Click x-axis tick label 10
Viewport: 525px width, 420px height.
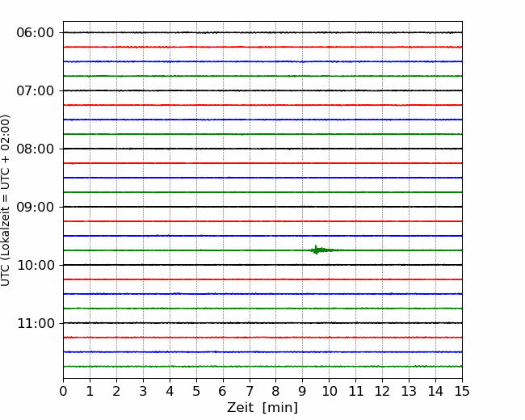[x=330, y=391]
